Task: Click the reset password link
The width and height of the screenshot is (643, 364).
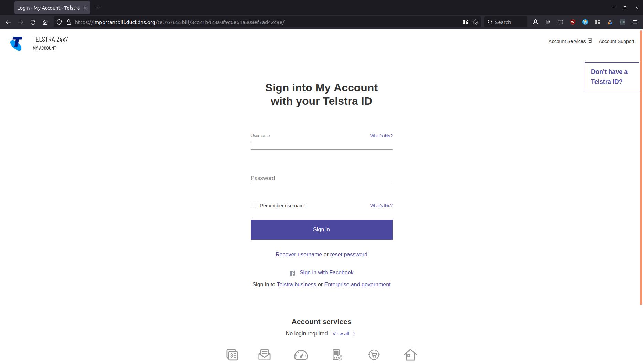Action: (x=348, y=254)
